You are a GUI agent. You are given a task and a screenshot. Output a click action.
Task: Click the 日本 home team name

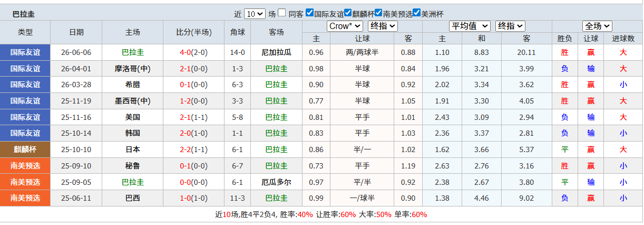(x=133, y=149)
